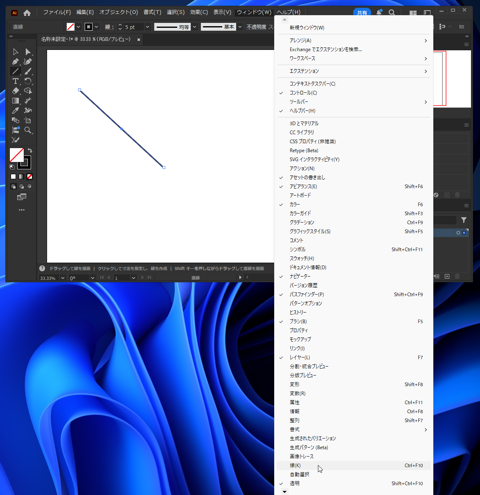
Task: Click the Illustrator app logo icon
Action: point(14,13)
